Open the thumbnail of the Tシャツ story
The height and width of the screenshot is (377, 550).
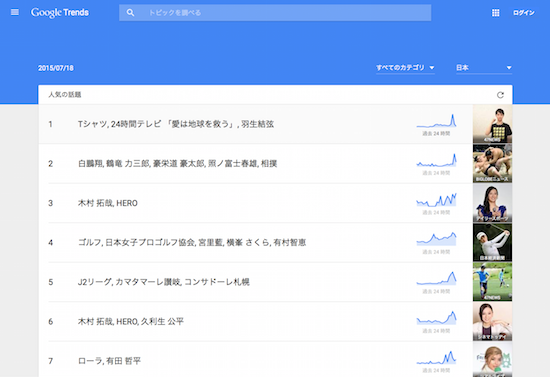pos(492,124)
